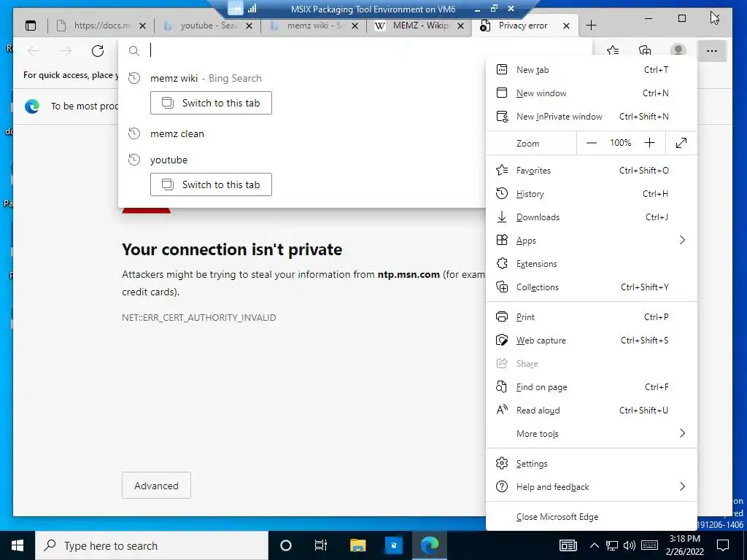Click Switch to this tab under memz wiki

coord(211,103)
